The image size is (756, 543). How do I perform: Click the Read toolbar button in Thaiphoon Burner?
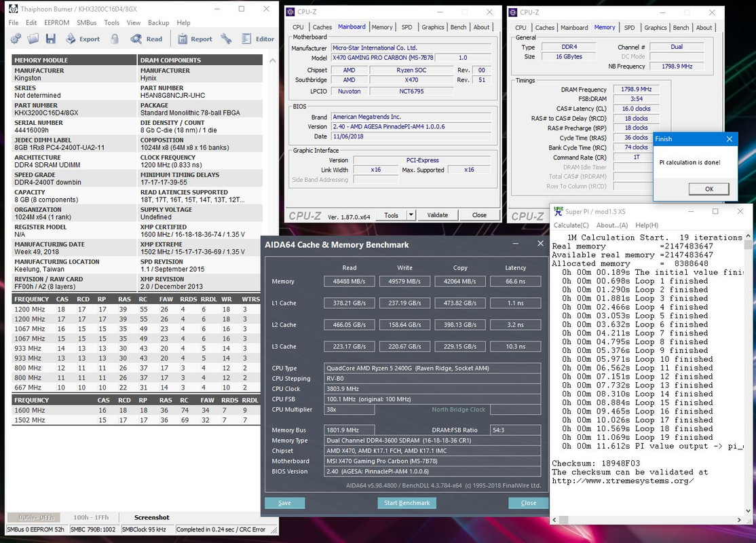(147, 39)
